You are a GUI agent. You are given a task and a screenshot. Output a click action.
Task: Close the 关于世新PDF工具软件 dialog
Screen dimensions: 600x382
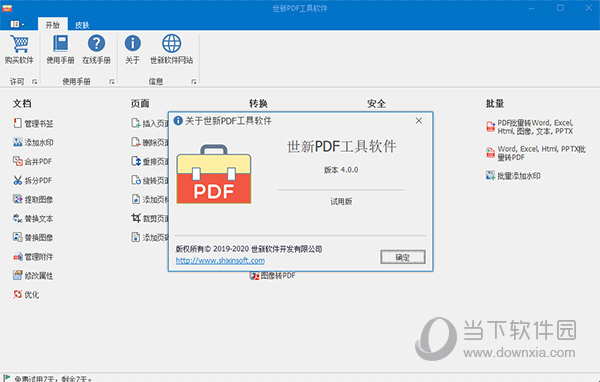[x=419, y=121]
